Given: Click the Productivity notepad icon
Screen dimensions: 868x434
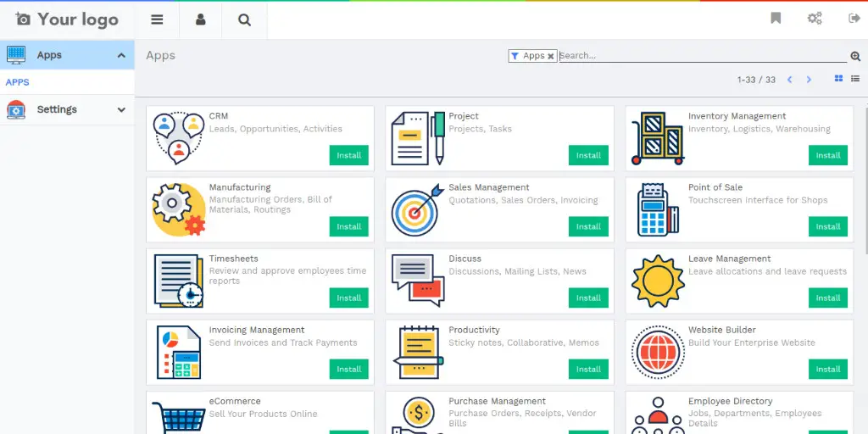Looking at the screenshot, I should click(x=418, y=352).
